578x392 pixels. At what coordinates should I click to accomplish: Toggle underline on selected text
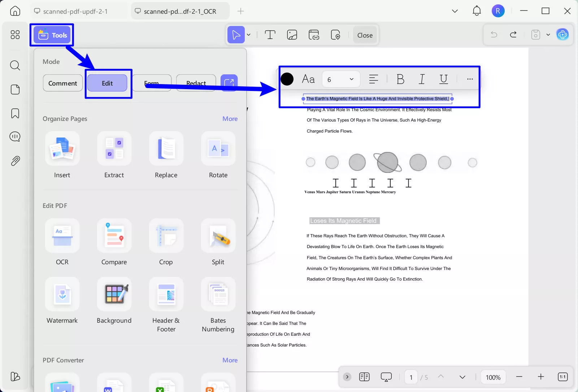443,79
